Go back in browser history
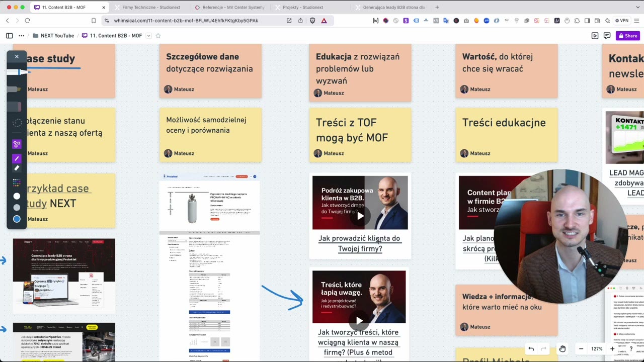 click(x=7, y=21)
